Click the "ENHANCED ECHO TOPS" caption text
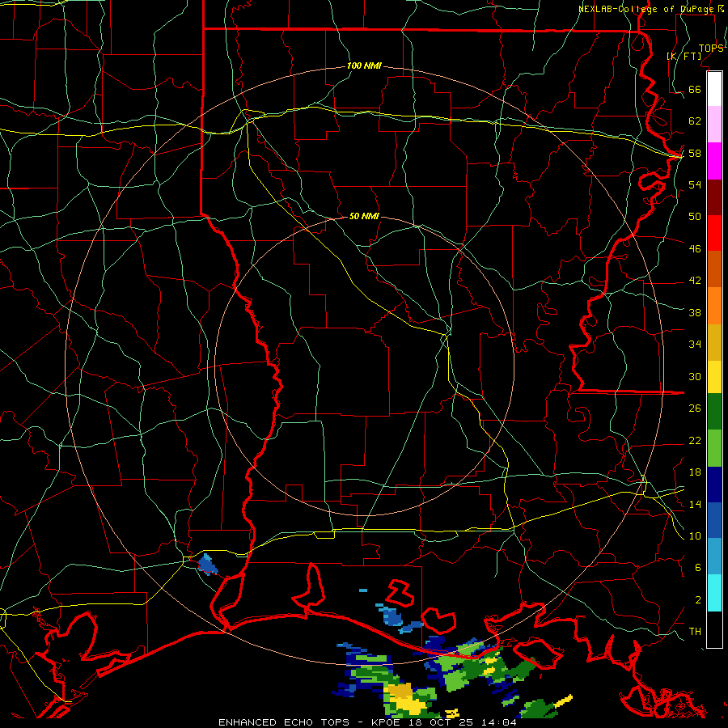This screenshot has width=728, height=728. 284,722
